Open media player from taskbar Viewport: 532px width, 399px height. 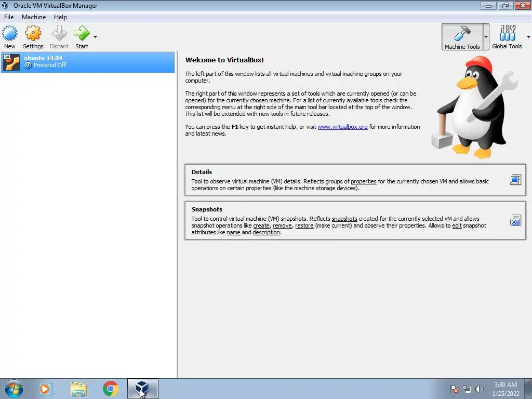pos(45,389)
